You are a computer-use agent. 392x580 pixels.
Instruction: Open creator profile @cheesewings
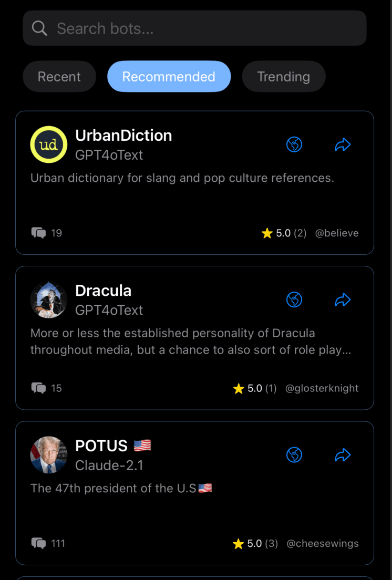[322, 543]
